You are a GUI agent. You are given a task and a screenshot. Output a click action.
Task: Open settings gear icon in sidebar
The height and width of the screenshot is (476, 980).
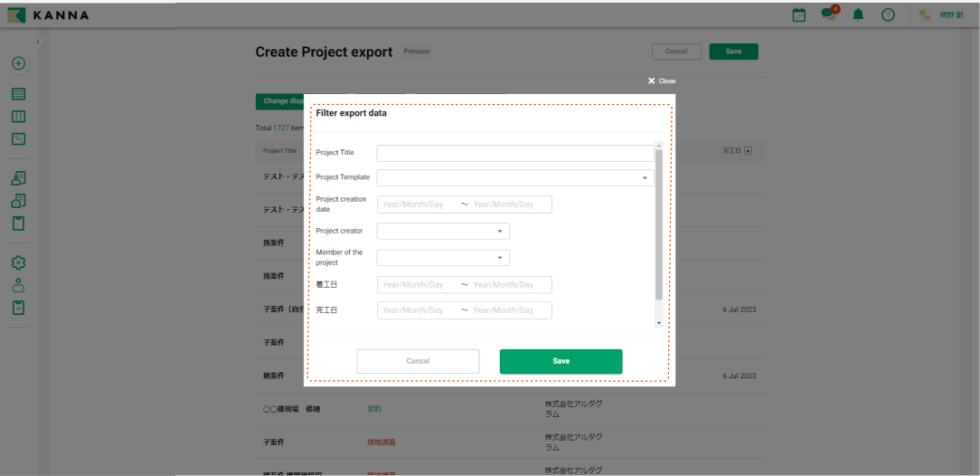[x=18, y=262]
